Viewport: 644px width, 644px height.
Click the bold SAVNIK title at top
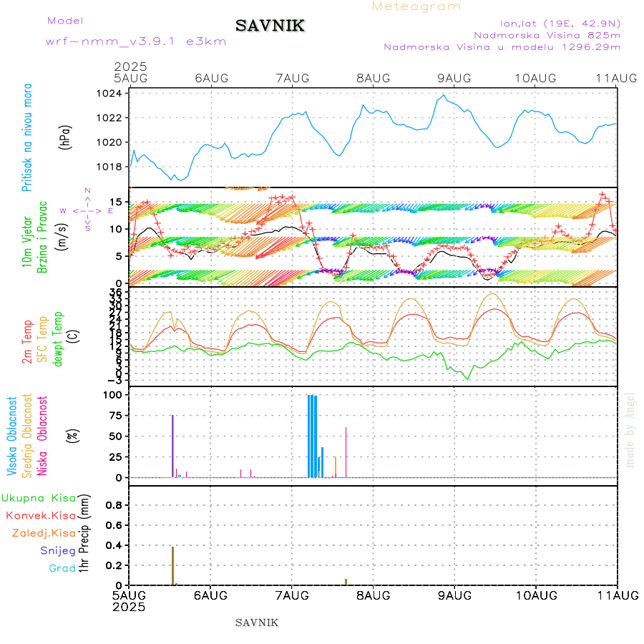click(x=270, y=26)
